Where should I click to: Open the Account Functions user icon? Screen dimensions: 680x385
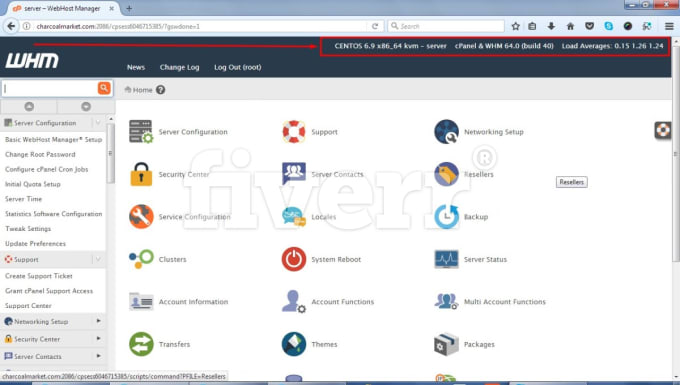[294, 301]
